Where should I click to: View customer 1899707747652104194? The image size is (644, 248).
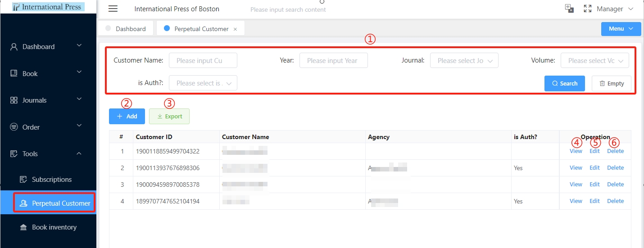[x=576, y=201]
